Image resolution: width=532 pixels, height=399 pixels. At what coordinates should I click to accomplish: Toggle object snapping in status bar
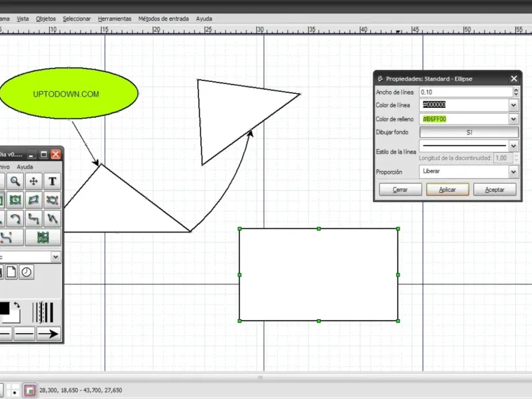tap(30, 390)
